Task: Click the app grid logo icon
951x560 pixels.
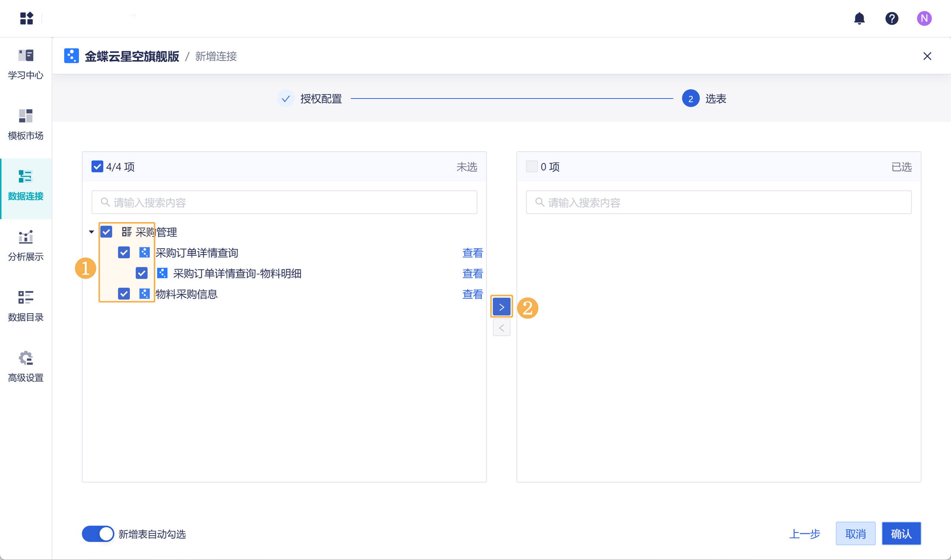Action: [x=27, y=18]
